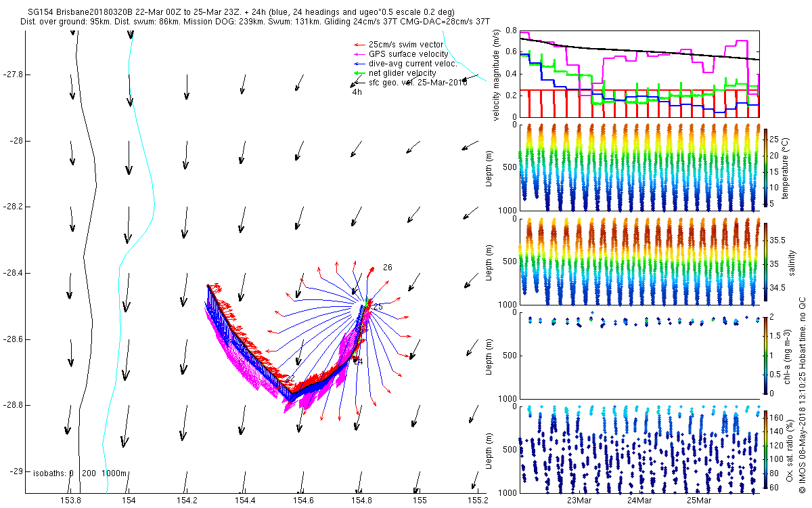Click the '160' oxygen colorbar tick
This screenshot has width=812, height=508.
(776, 417)
